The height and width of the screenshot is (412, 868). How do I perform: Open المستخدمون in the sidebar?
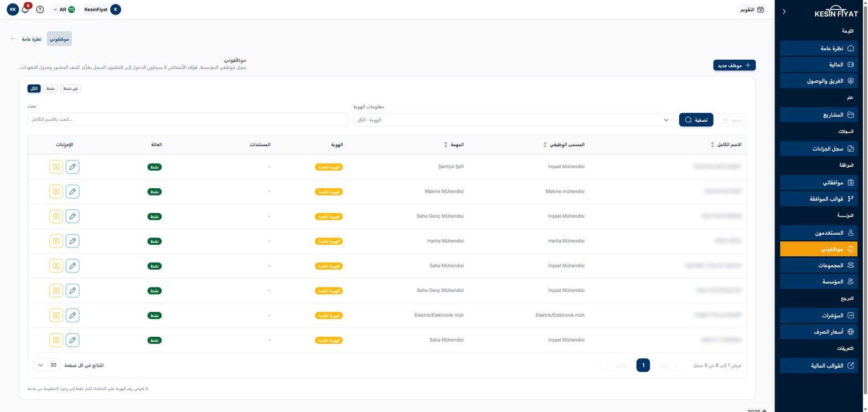(x=819, y=233)
